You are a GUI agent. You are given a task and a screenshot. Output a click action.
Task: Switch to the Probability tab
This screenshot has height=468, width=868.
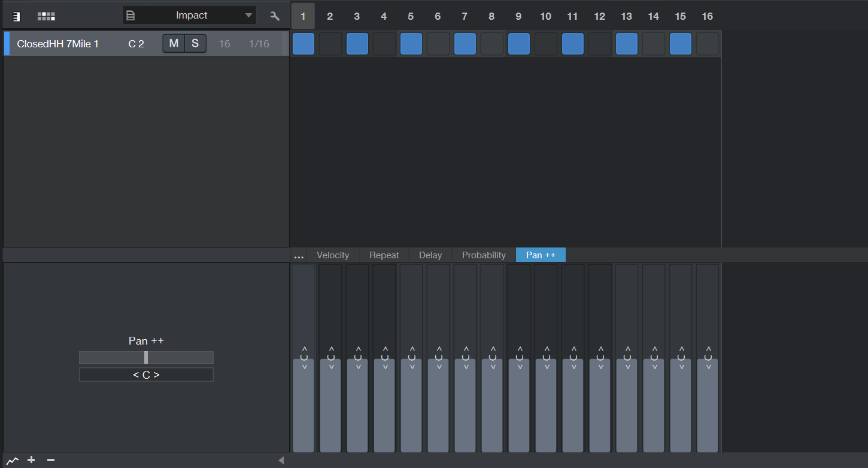coord(484,255)
